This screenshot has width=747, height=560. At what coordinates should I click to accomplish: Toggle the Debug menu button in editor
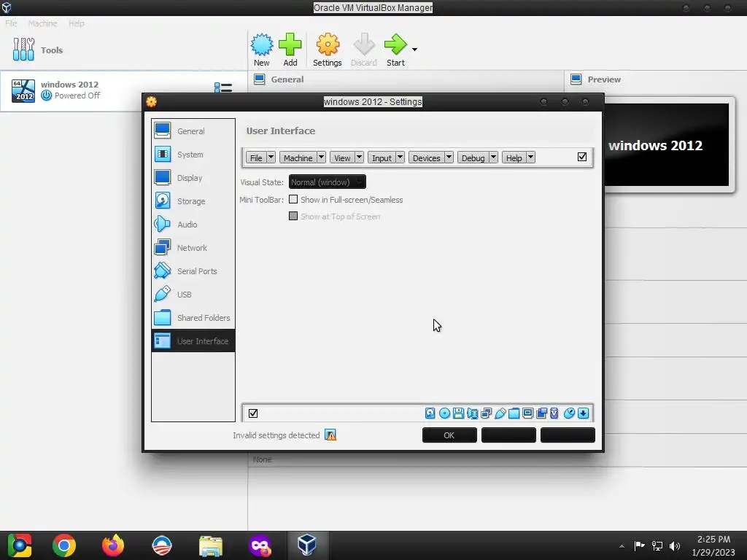point(473,157)
